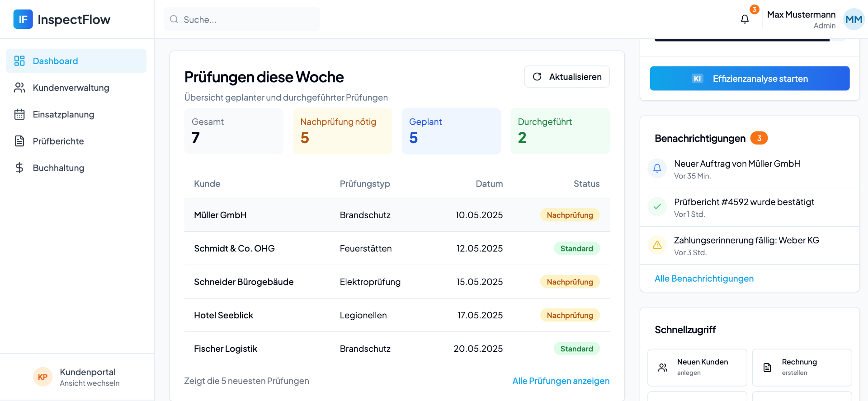Select Prüfberichte in the sidebar

[76, 141]
